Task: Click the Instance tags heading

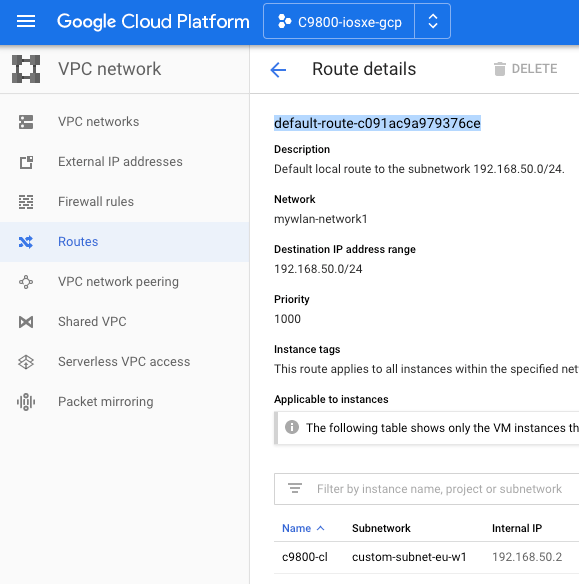Action: [307, 349]
